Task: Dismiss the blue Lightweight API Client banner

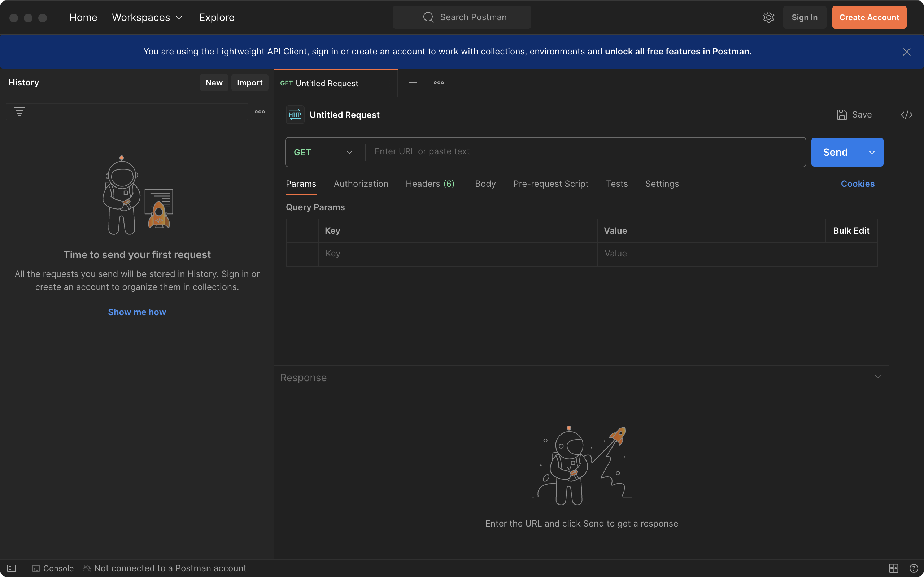Action: point(906,52)
